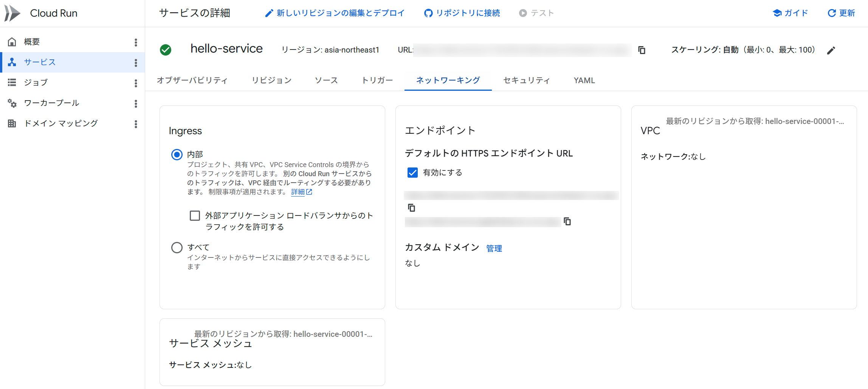Click the 更新 button
The height and width of the screenshot is (389, 868).
point(841,13)
